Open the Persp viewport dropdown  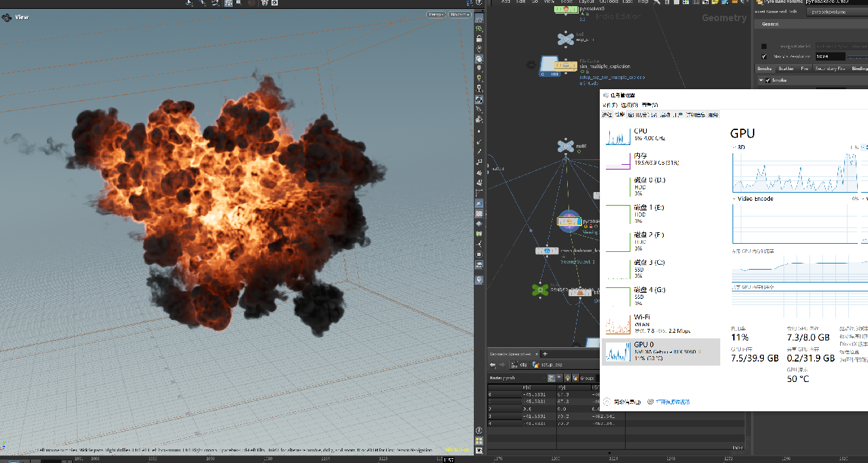[x=436, y=14]
